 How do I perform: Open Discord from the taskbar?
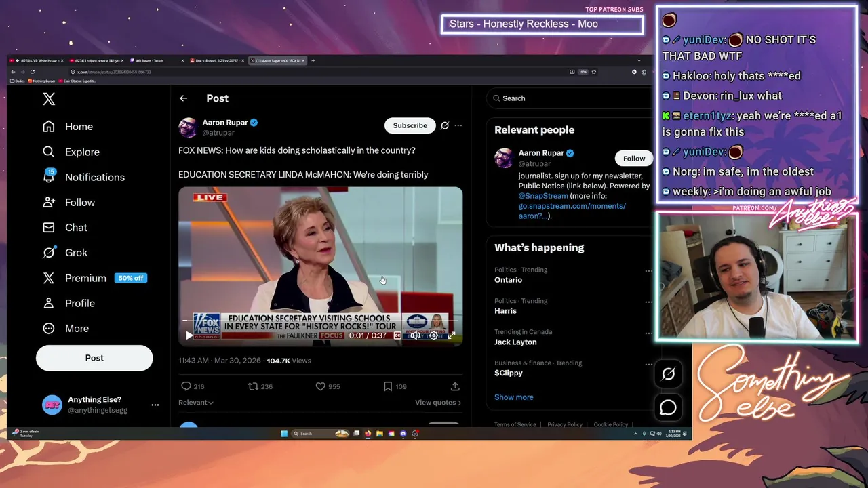click(x=403, y=434)
